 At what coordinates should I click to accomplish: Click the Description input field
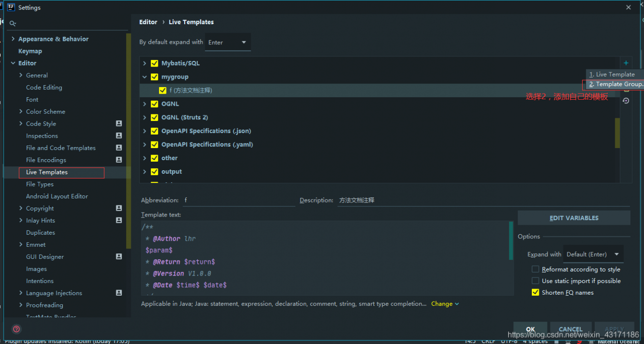(x=483, y=200)
